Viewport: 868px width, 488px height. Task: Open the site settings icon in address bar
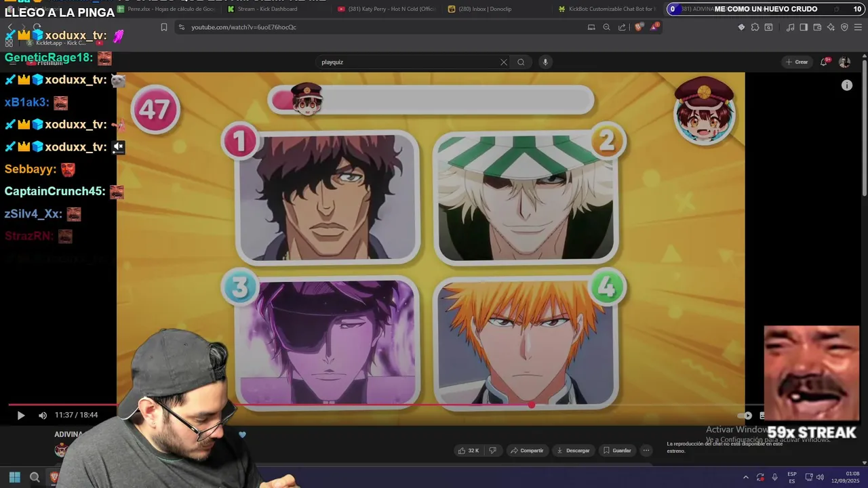(x=180, y=27)
